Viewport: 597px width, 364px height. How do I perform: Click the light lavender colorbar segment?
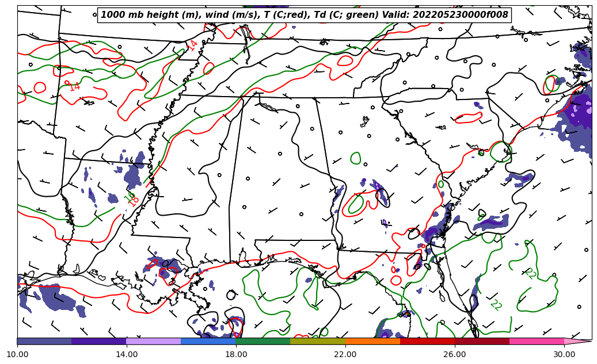coord(153,341)
